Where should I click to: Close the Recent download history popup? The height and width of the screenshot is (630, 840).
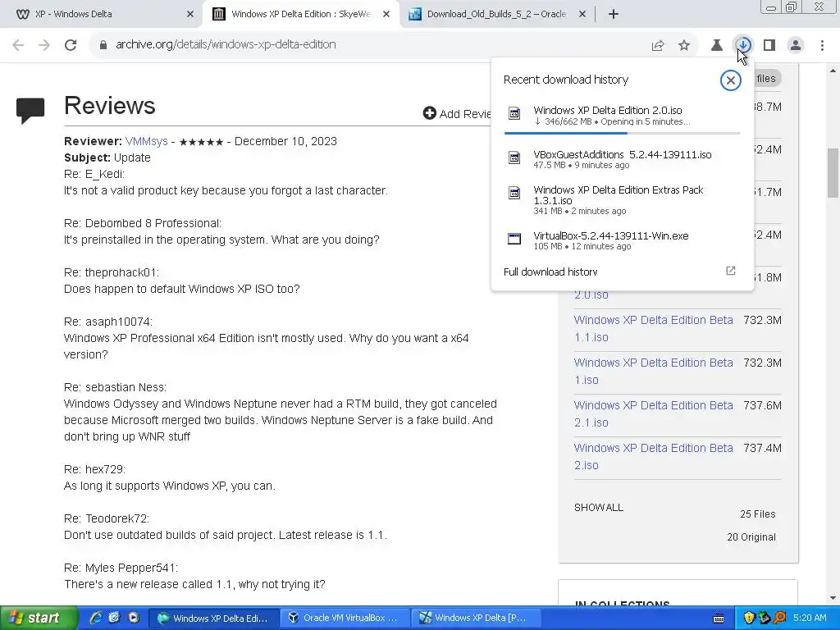tap(730, 80)
